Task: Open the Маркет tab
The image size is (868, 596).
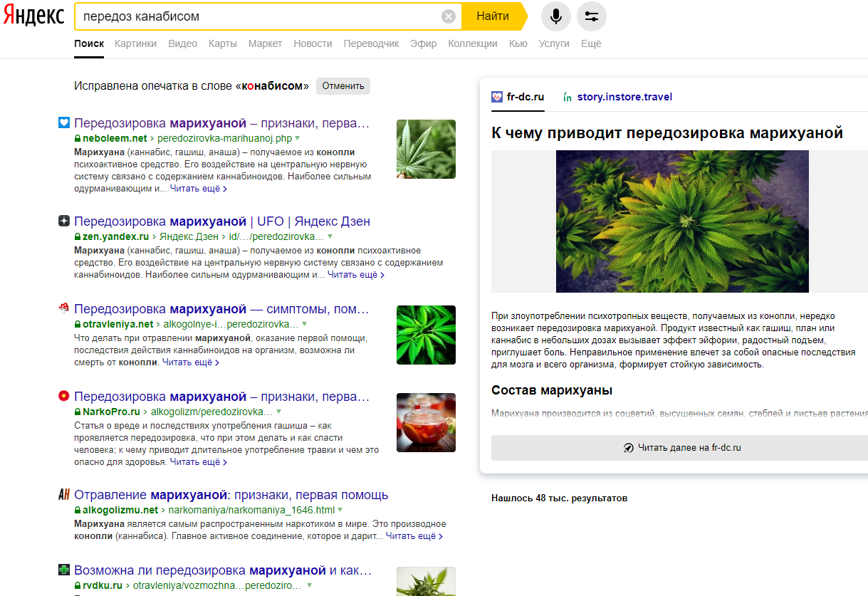Action: click(x=265, y=43)
